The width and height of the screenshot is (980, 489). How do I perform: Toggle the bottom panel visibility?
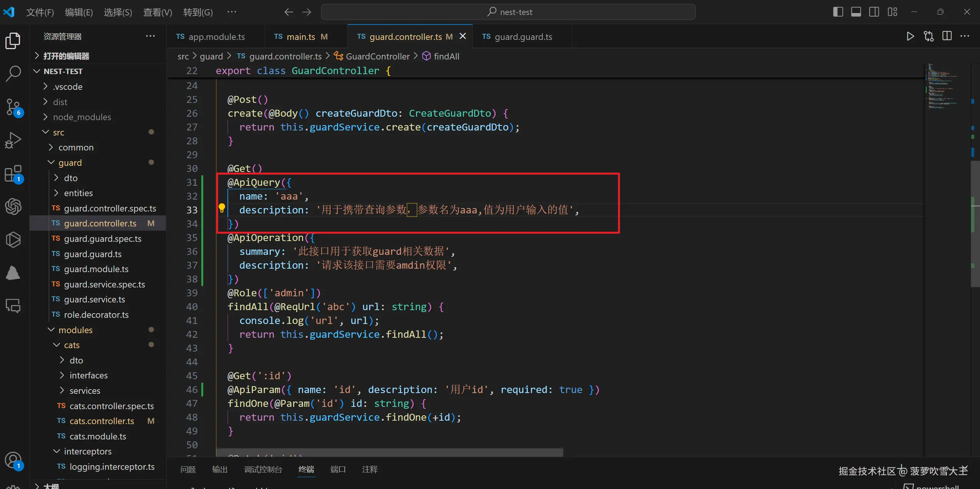(856, 12)
